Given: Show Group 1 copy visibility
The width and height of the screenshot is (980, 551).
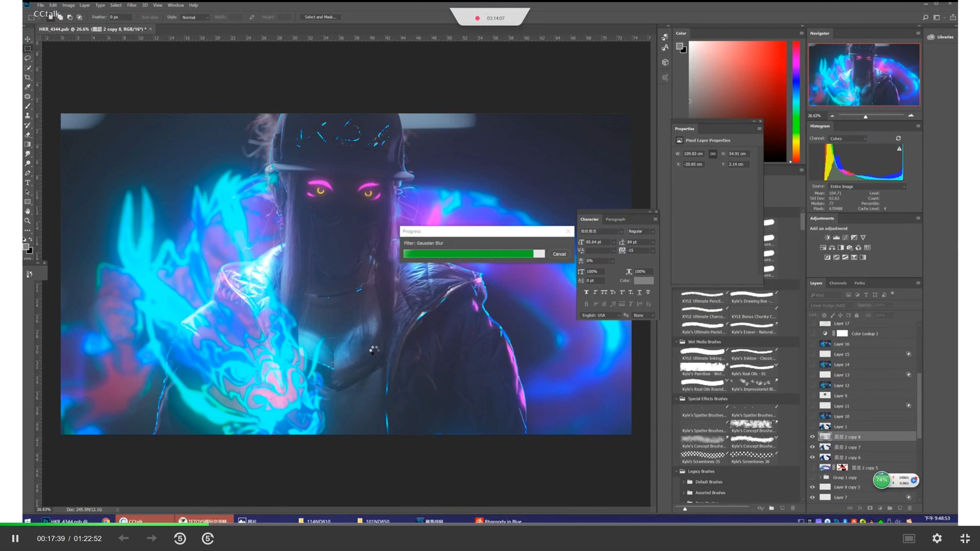Looking at the screenshot, I should (812, 478).
